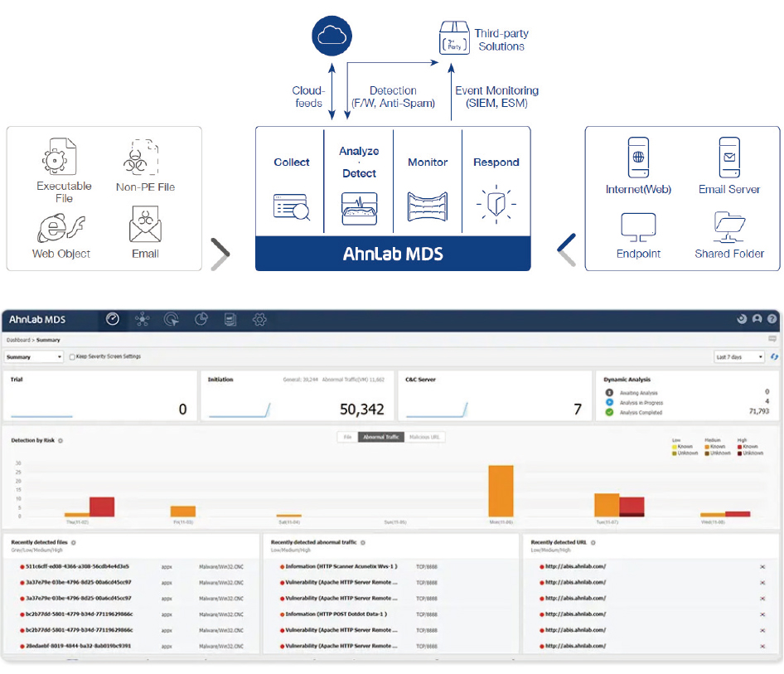This screenshot has width=784, height=674.
Task: Click the refresh icon beside Last 7 days
Action: 774,356
